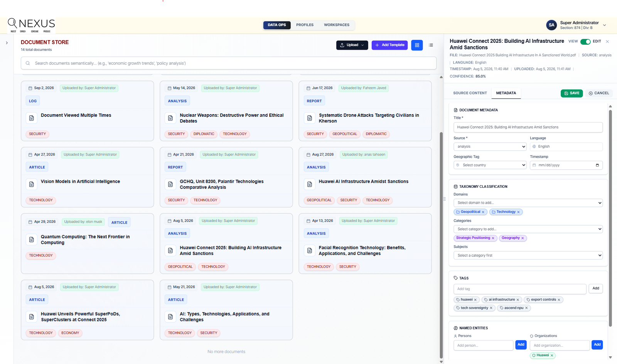Close the document detail panel
Viewport: 617px width, 364px height.
click(x=607, y=42)
